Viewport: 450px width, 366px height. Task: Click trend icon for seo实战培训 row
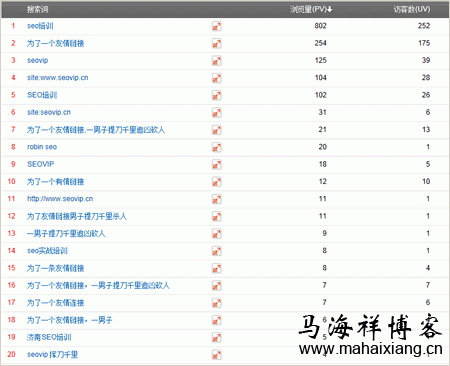[217, 251]
